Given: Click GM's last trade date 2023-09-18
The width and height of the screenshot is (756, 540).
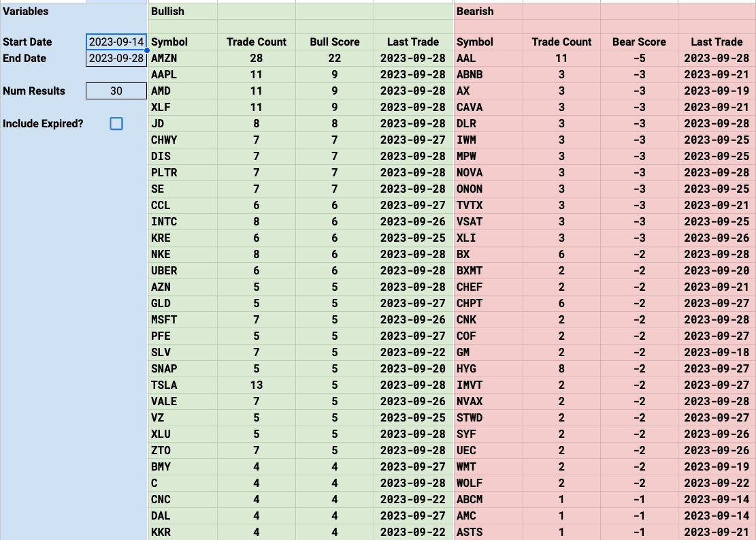Looking at the screenshot, I should tap(717, 353).
